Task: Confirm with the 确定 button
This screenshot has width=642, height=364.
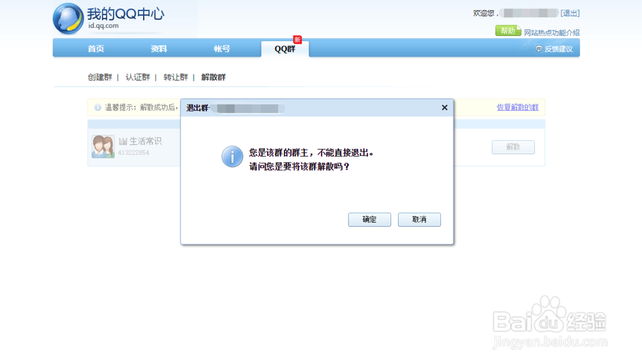Action: (369, 220)
